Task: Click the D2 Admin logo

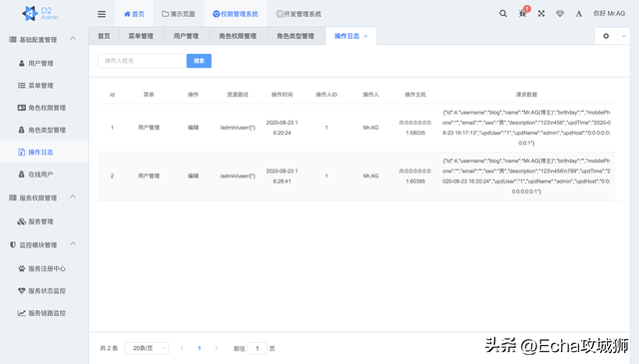Action: tap(40, 13)
